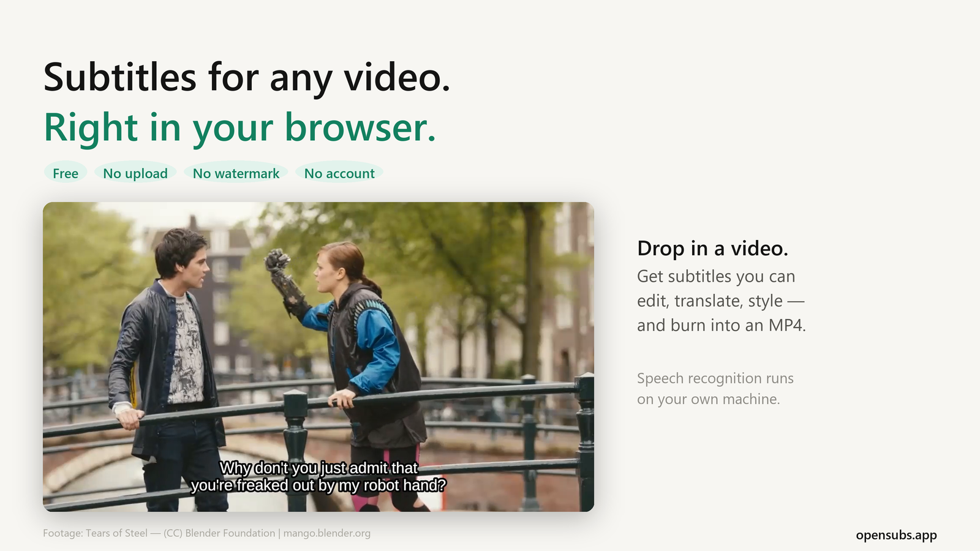Click the "Drop in a video." heading
The width and height of the screenshot is (980, 551).
pos(712,249)
